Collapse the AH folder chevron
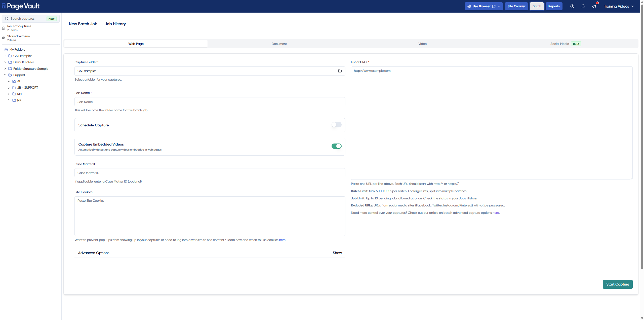Screen dimensions: 644x320 click(9, 81)
